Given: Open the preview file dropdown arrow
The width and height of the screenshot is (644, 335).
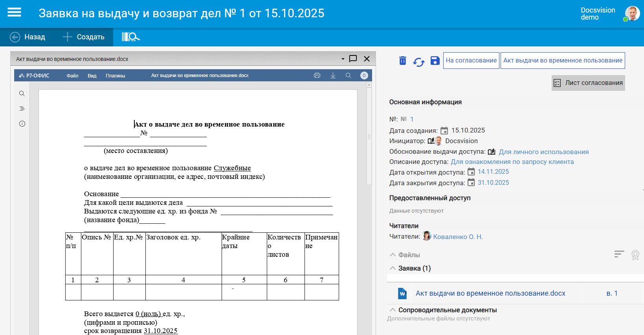Looking at the screenshot, I should [343, 59].
